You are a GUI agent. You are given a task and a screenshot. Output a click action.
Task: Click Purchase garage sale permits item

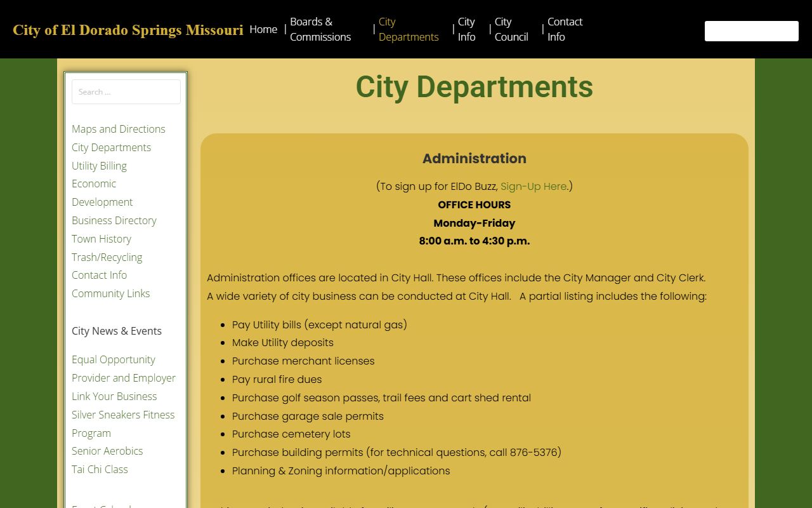click(308, 416)
